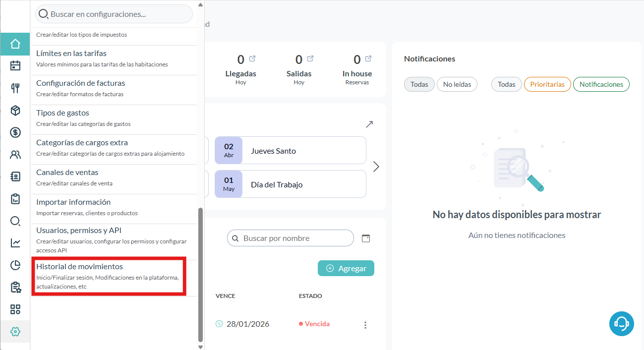Open the calendar icon in sidebar
Screen dimensions: 644x350
click(x=15, y=65)
